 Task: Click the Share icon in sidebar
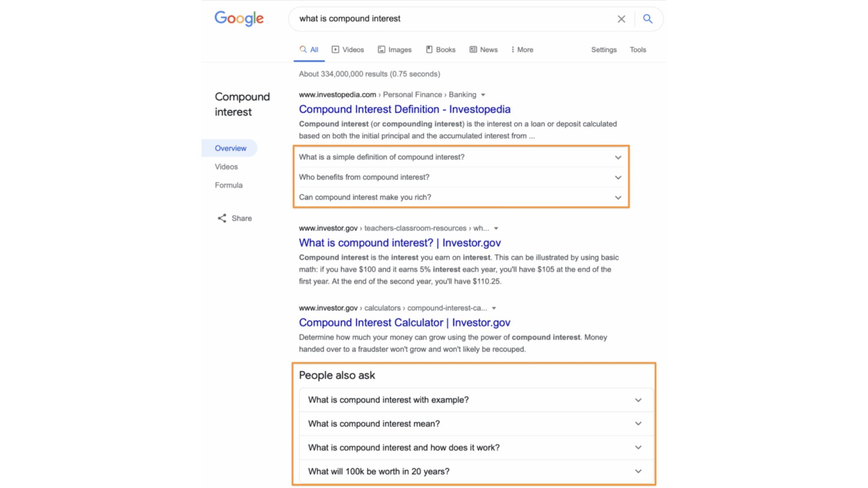click(x=222, y=218)
